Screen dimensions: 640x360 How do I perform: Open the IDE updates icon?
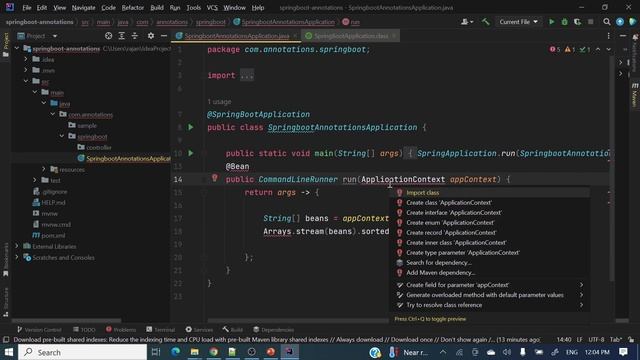[x=620, y=22]
